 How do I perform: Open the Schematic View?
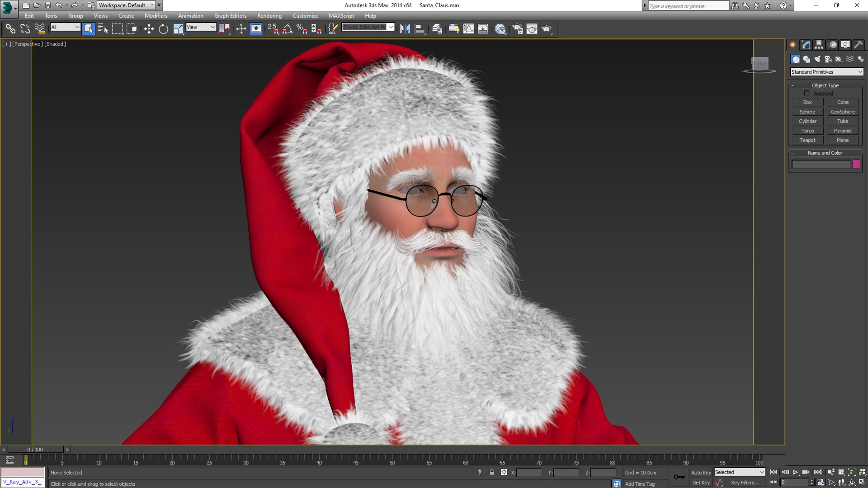point(483,29)
